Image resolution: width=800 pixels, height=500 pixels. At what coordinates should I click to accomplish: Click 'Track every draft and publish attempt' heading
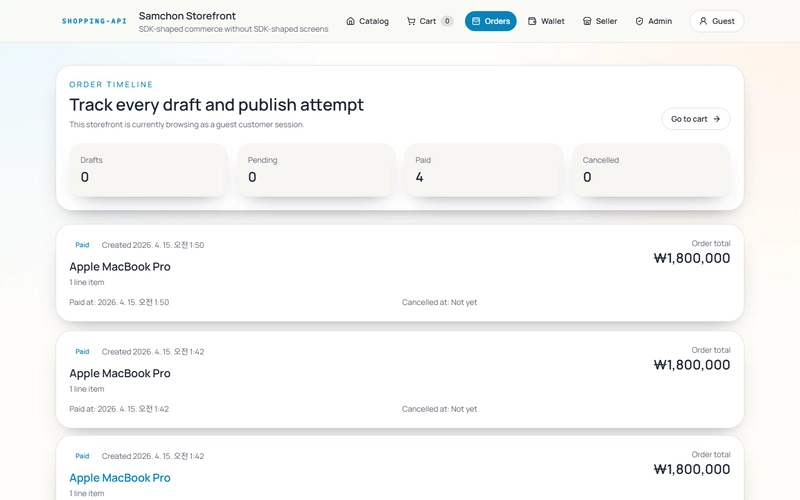click(216, 105)
